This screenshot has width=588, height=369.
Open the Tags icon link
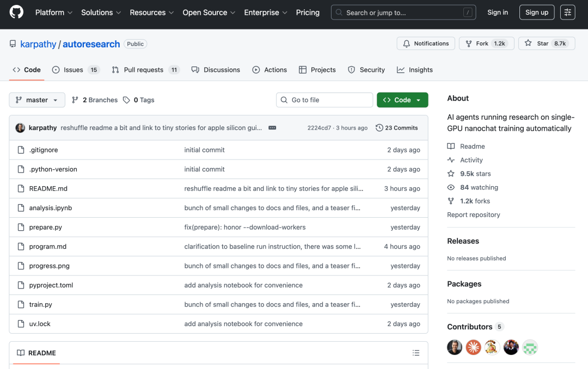(126, 100)
